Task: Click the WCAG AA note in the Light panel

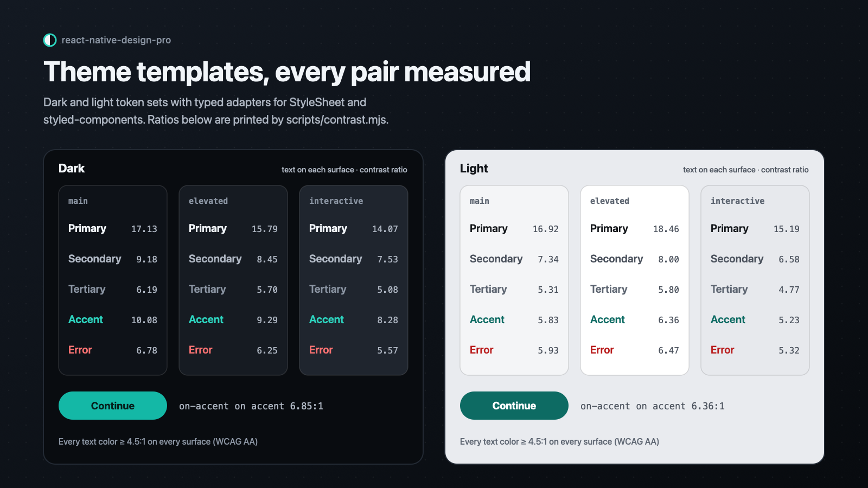Action: tap(559, 441)
